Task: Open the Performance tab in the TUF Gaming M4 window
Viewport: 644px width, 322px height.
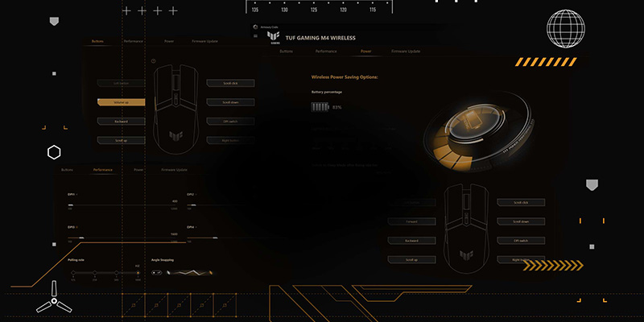Action: (326, 52)
